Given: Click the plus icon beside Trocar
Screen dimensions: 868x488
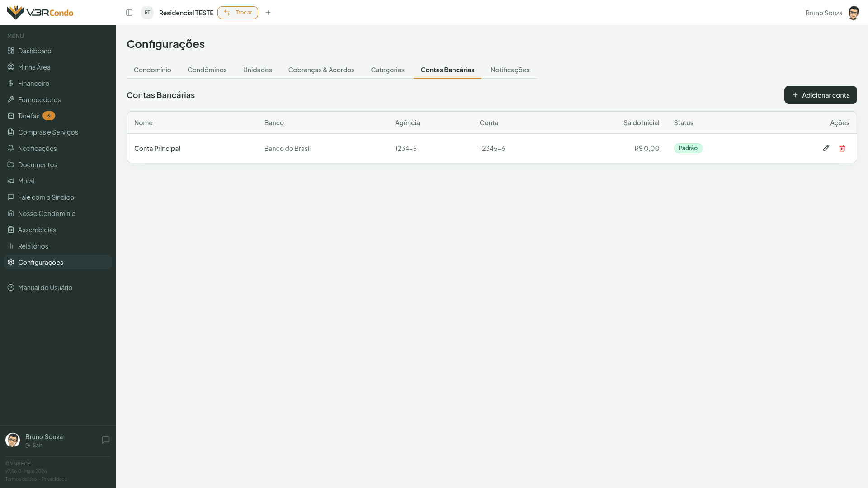Looking at the screenshot, I should pos(268,13).
